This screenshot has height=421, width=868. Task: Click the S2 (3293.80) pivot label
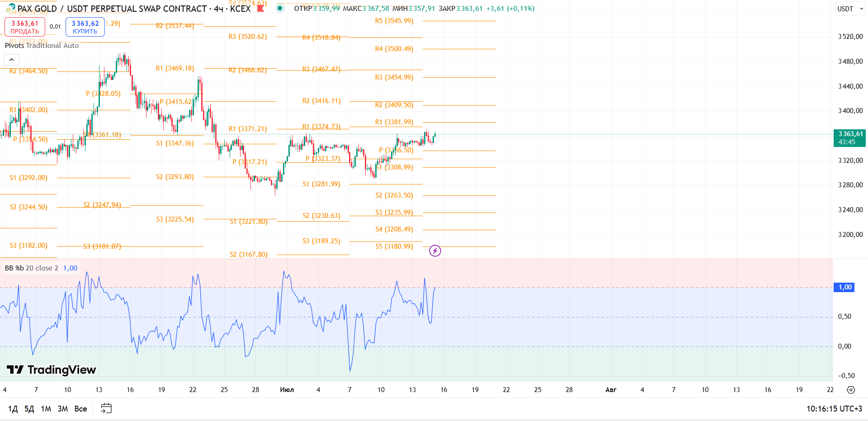click(x=175, y=177)
